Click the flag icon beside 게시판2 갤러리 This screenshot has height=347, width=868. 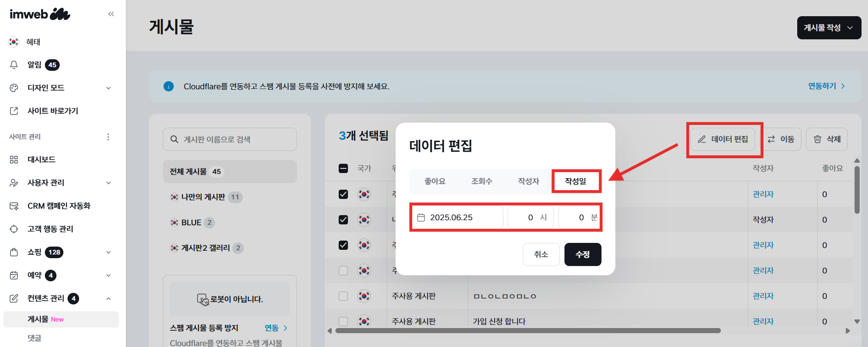tap(174, 248)
